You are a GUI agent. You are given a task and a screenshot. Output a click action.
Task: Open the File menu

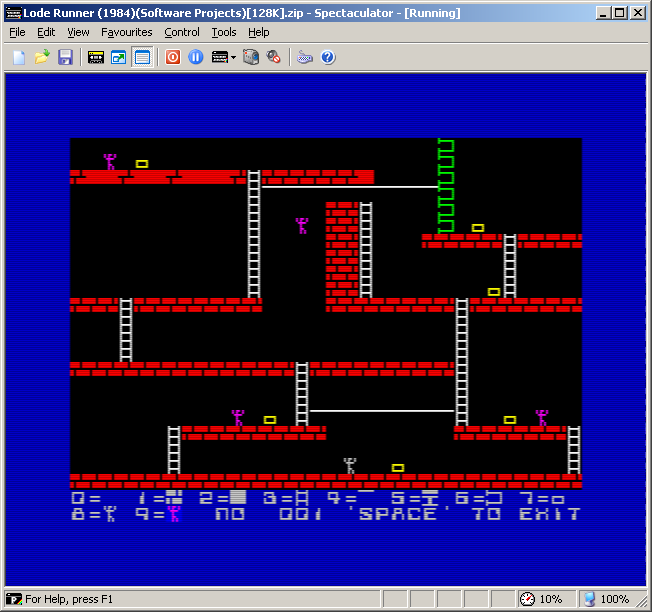pyautogui.click(x=17, y=32)
